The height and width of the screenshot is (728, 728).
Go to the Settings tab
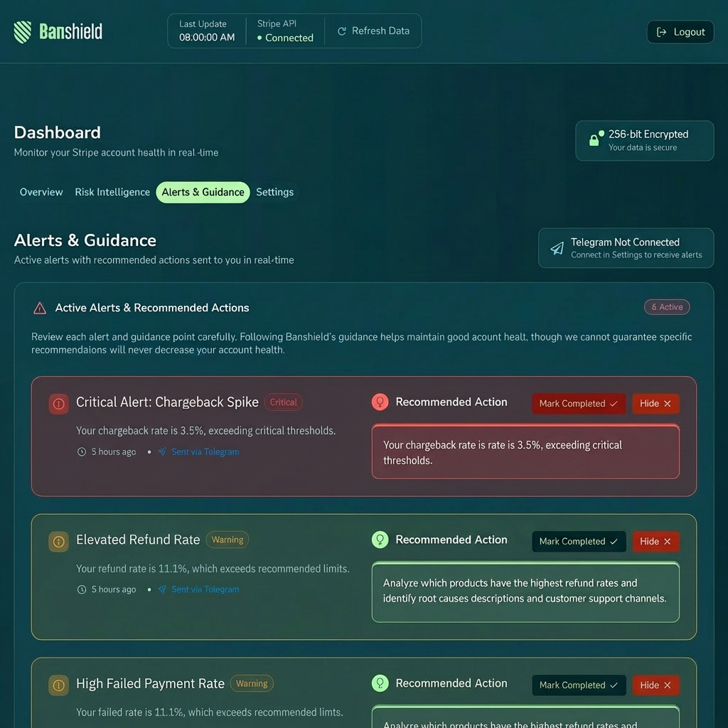coord(274,192)
